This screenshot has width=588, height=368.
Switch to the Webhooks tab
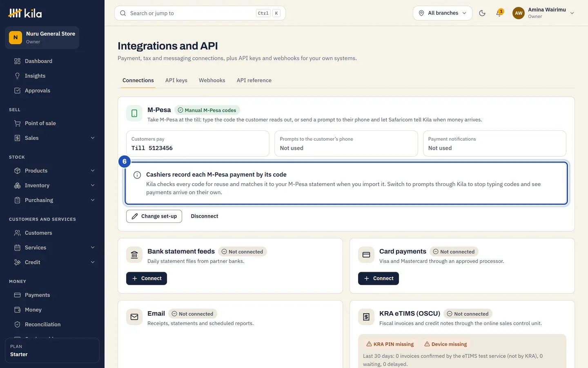click(x=212, y=80)
